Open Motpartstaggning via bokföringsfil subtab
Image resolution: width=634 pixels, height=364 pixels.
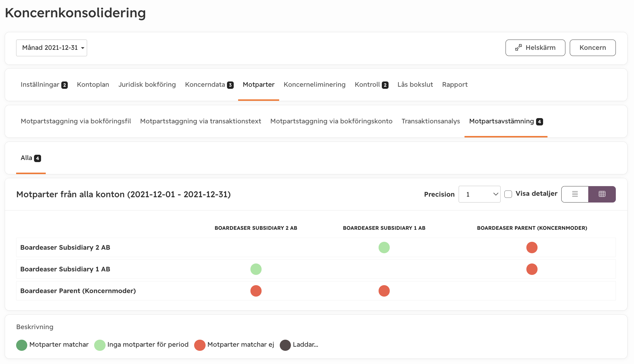pyautogui.click(x=76, y=121)
